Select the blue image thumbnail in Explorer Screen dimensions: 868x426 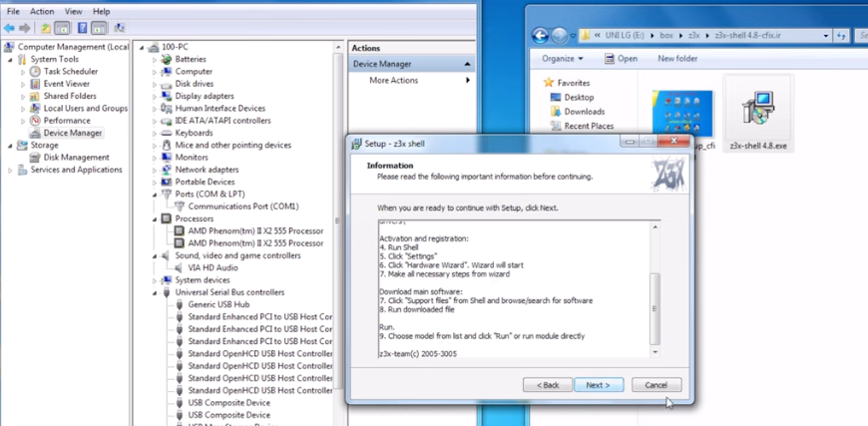682,115
